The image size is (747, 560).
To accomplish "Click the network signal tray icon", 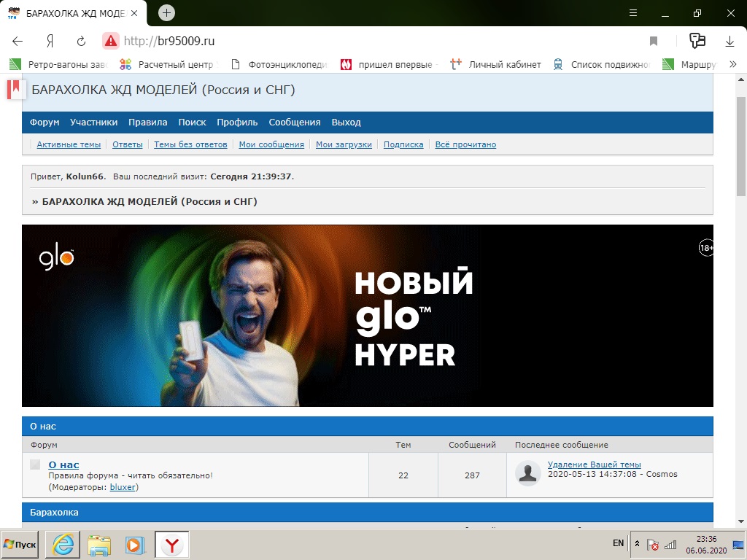I will [x=670, y=544].
